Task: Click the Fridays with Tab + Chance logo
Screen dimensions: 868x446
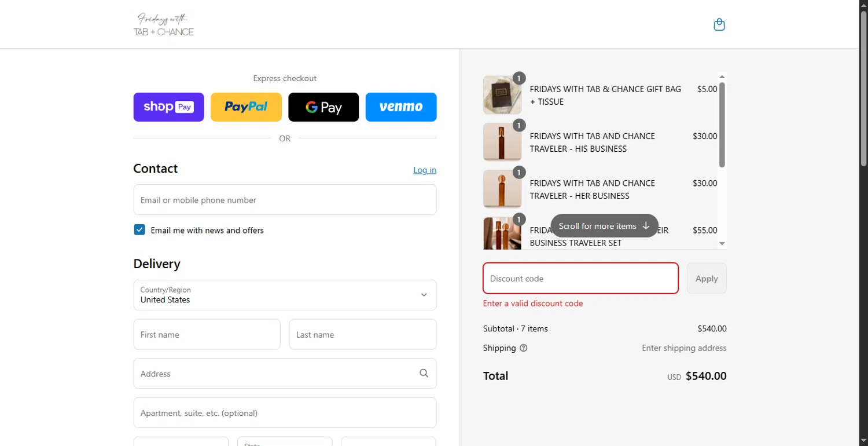Action: 164,24
